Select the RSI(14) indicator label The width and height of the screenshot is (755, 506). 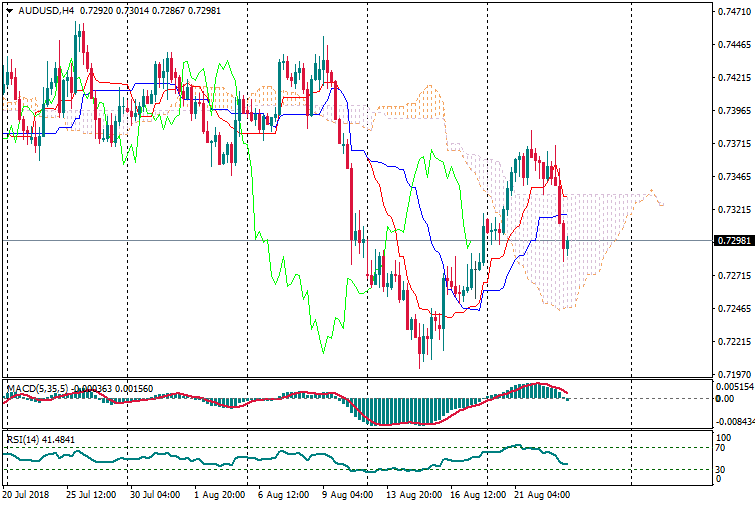click(x=21, y=440)
